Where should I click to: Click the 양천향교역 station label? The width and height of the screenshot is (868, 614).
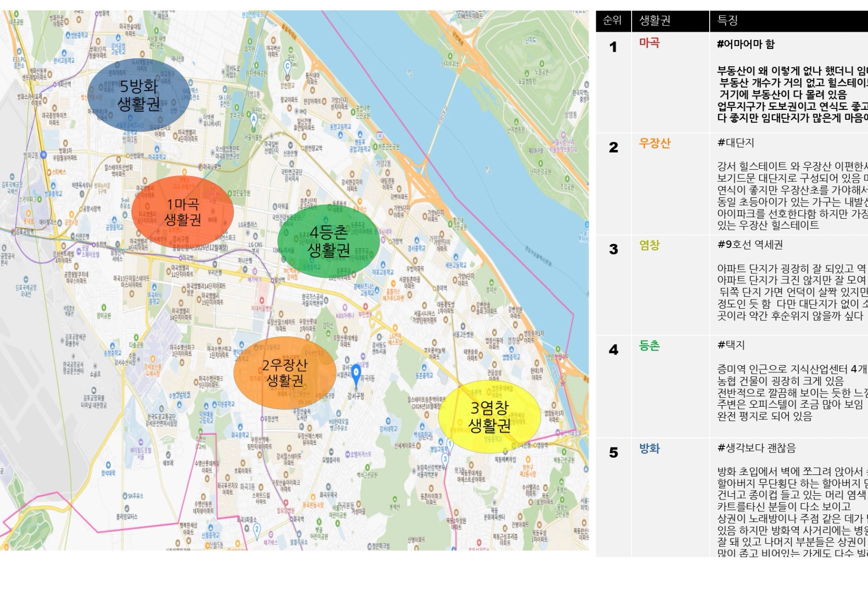(312, 148)
